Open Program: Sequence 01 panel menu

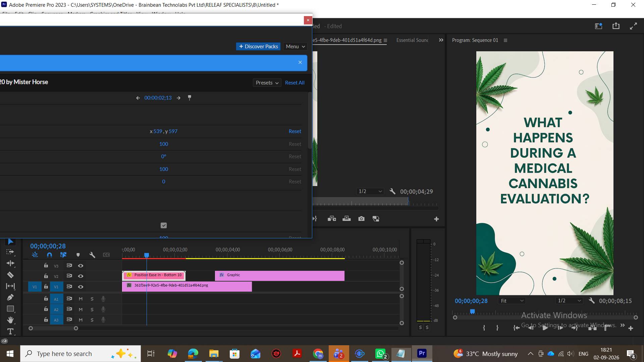(x=505, y=40)
